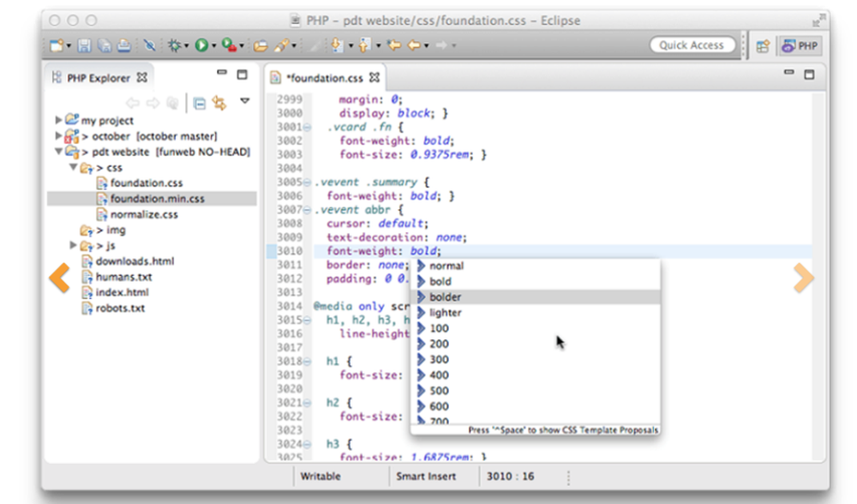Image resolution: width=857 pixels, height=504 pixels.
Task: Minimize the editor area
Action: (788, 72)
